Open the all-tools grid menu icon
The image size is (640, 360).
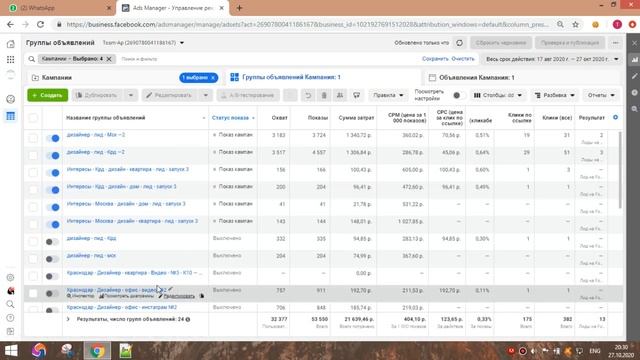[x=11, y=60]
